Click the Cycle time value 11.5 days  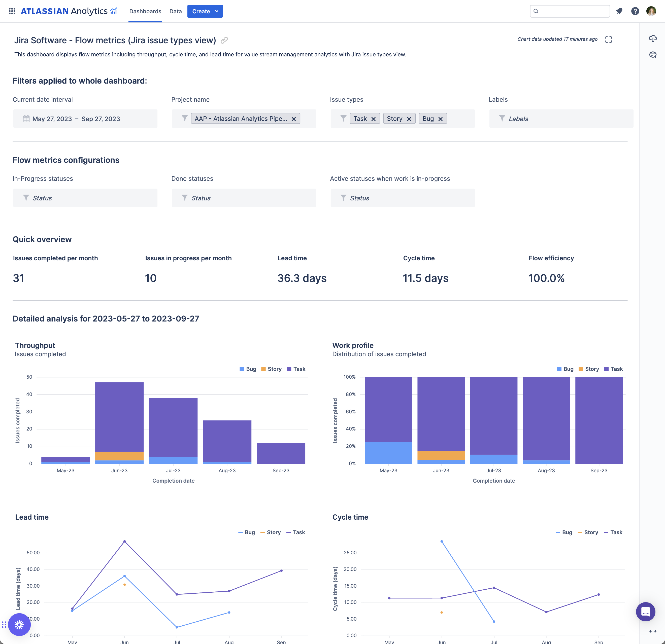click(x=425, y=278)
